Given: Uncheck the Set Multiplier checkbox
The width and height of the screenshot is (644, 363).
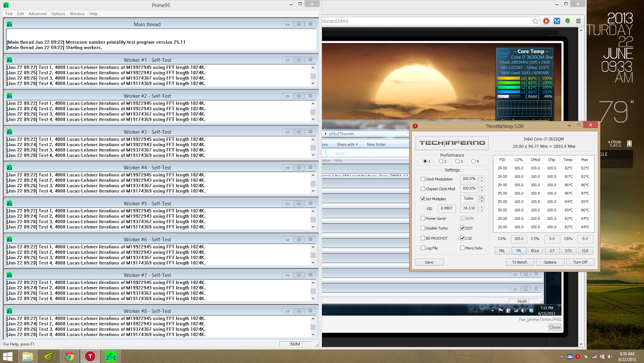Looking at the screenshot, I should point(423,199).
